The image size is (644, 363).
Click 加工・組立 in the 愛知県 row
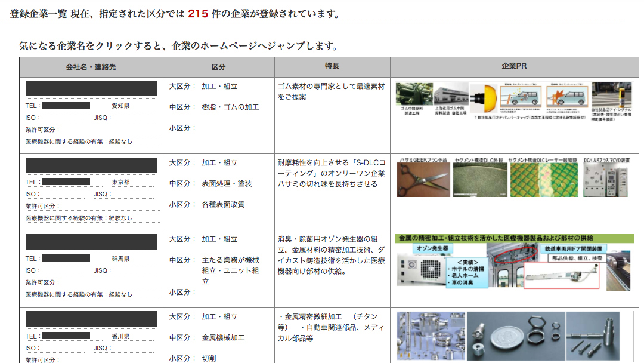[x=219, y=87]
